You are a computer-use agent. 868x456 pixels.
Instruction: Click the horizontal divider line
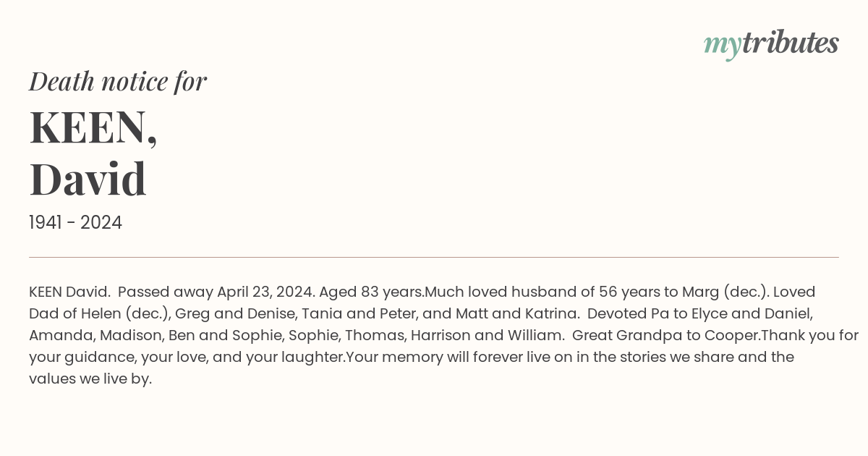(434, 257)
